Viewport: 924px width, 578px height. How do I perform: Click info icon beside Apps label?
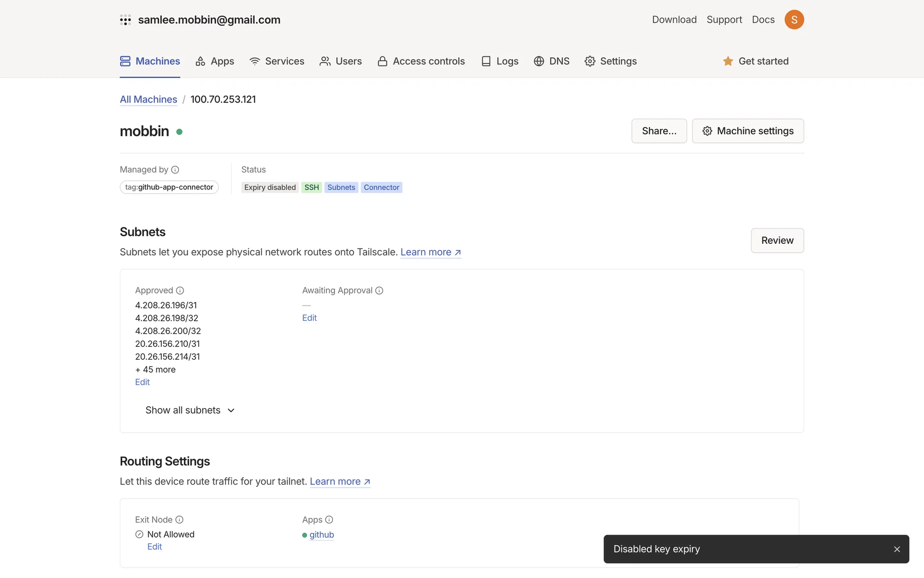[x=329, y=520]
